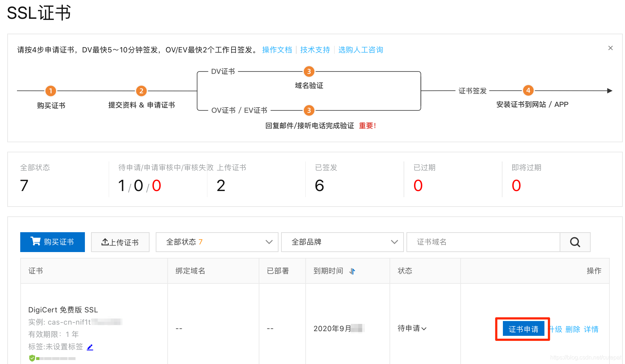The width and height of the screenshot is (625, 364).
Task: Expand the 待申请 status dropdown
Action: click(412, 328)
